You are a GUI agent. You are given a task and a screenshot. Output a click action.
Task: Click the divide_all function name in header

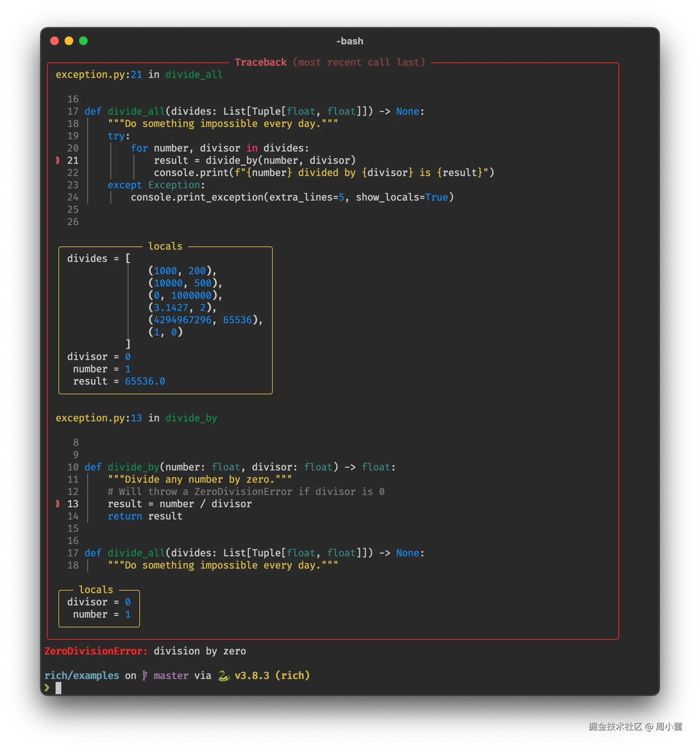[x=194, y=75]
